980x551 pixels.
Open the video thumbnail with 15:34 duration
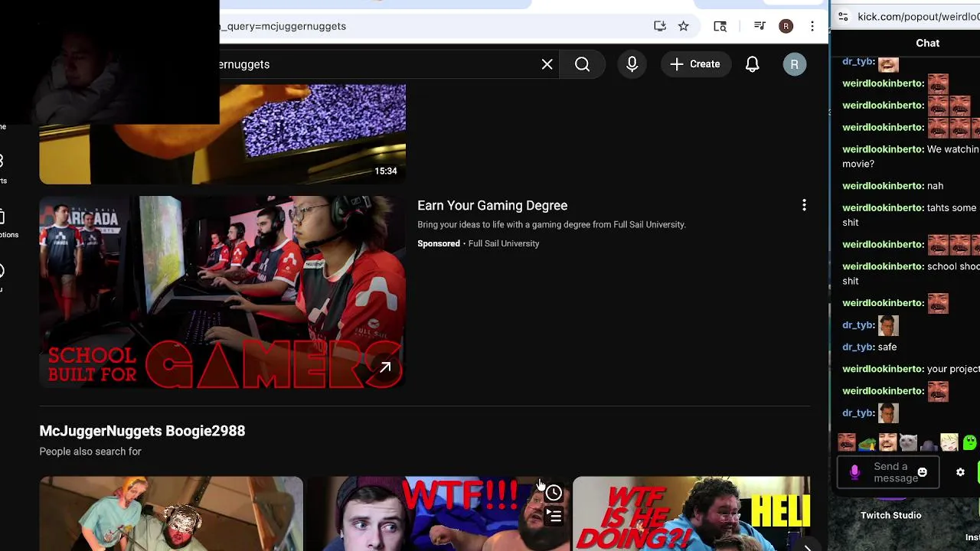click(x=223, y=134)
